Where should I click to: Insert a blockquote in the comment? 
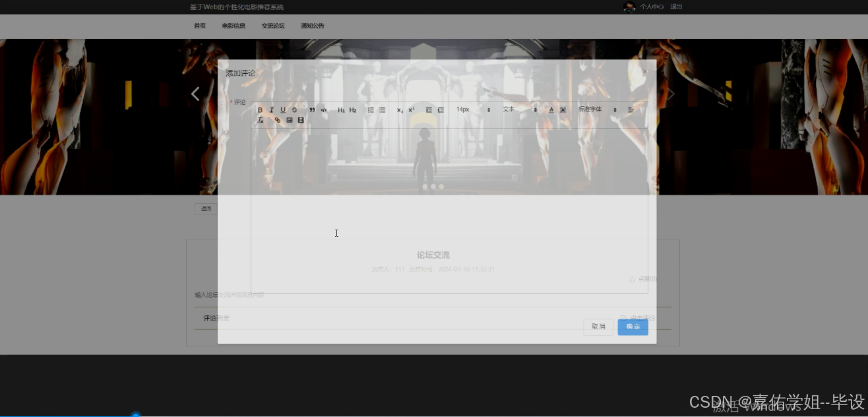312,110
